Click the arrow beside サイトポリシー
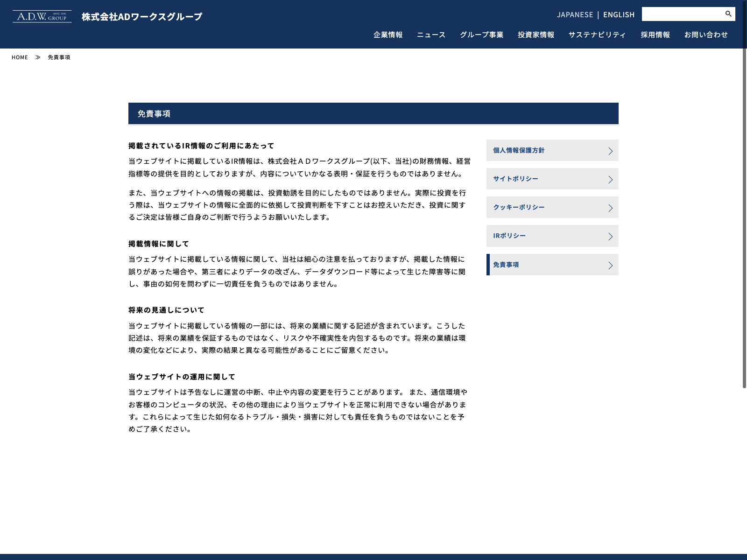This screenshot has height=560, width=747. [x=610, y=179]
